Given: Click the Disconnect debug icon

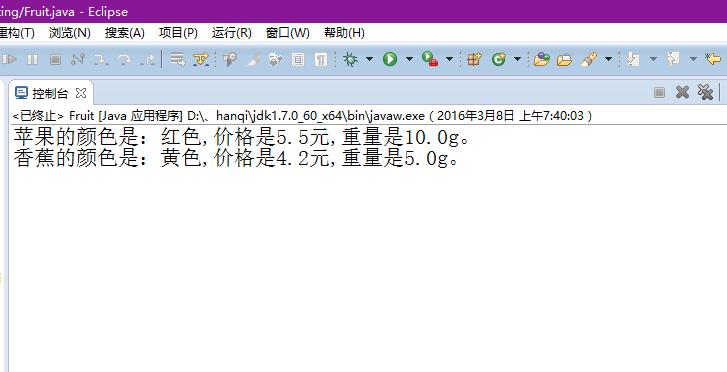Looking at the screenshot, I should coord(78,59).
